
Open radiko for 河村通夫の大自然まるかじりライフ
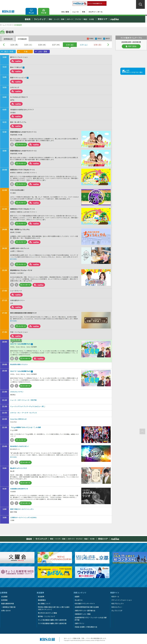tap(16, 116)
